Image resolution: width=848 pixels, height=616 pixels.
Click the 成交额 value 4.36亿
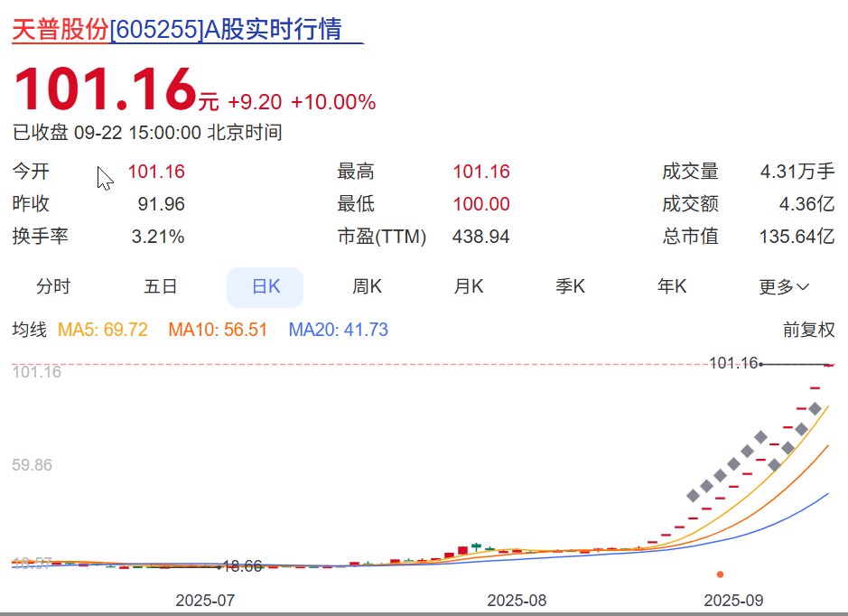(x=806, y=204)
